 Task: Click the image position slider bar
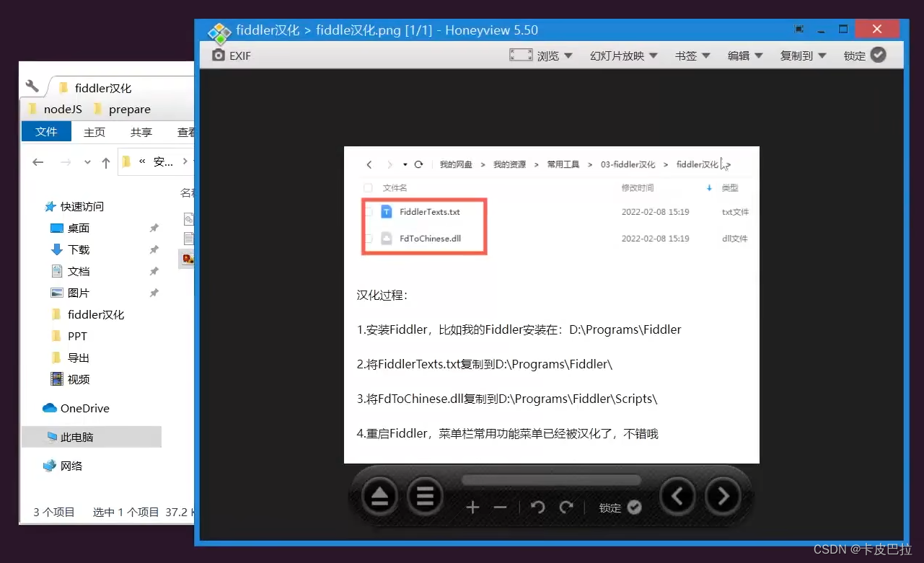[551, 480]
